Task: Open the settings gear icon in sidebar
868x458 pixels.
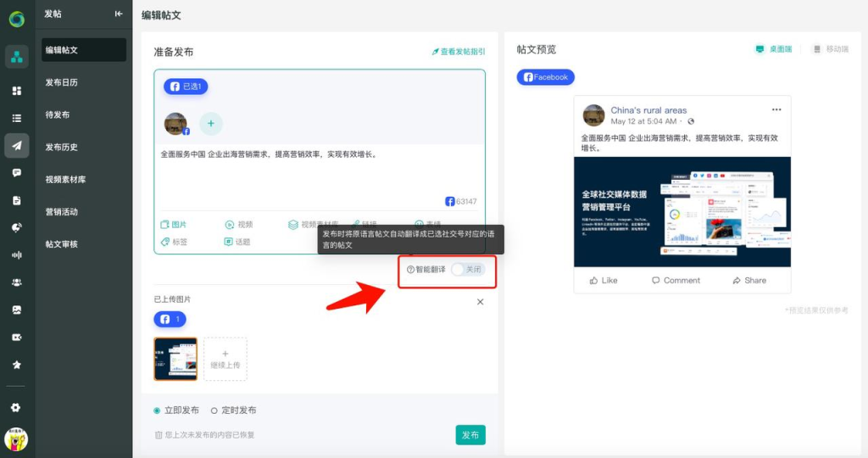Action: pos(16,407)
